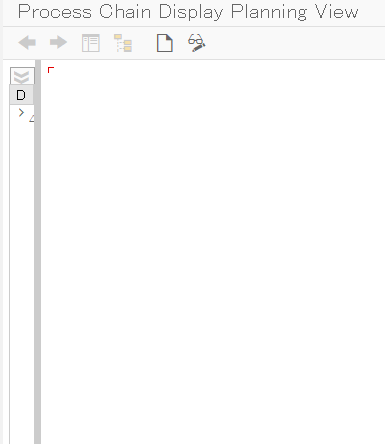385x444 pixels.
Task: Click the red corner marker on canvas
Action: click(x=51, y=70)
